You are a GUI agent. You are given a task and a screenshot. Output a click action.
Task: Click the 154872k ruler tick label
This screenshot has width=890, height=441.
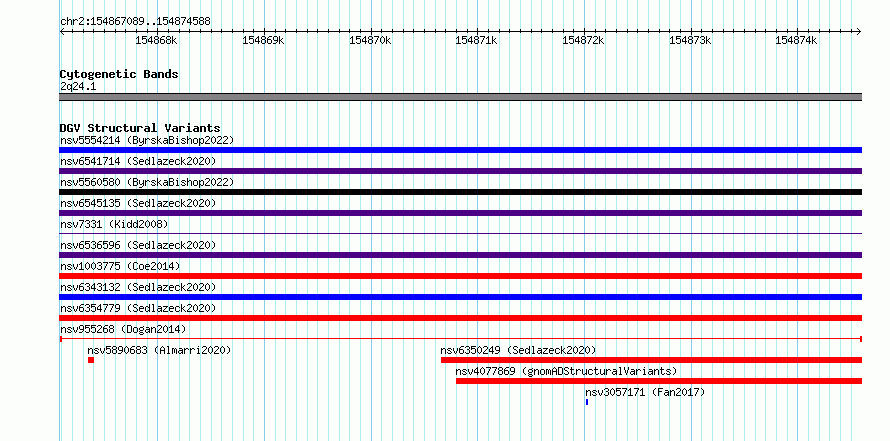(583, 40)
